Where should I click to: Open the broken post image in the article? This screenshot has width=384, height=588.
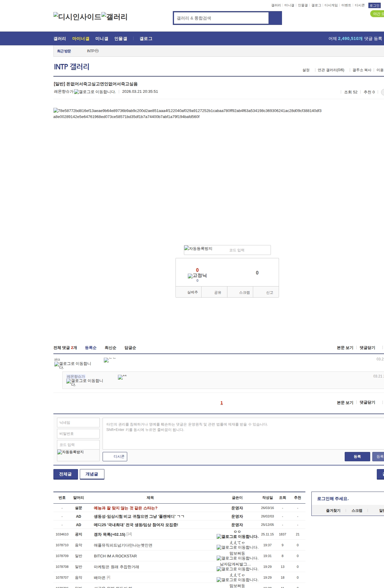point(187,114)
